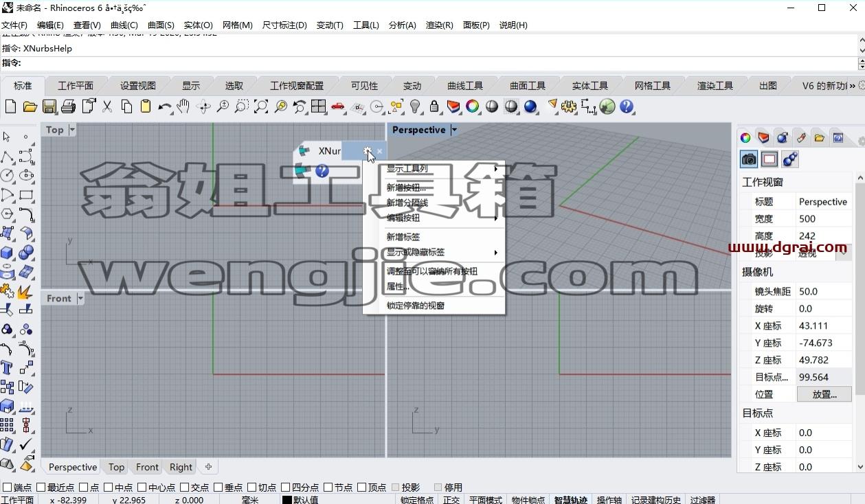Select the Pan view hand icon
865x504 pixels.
183,106
